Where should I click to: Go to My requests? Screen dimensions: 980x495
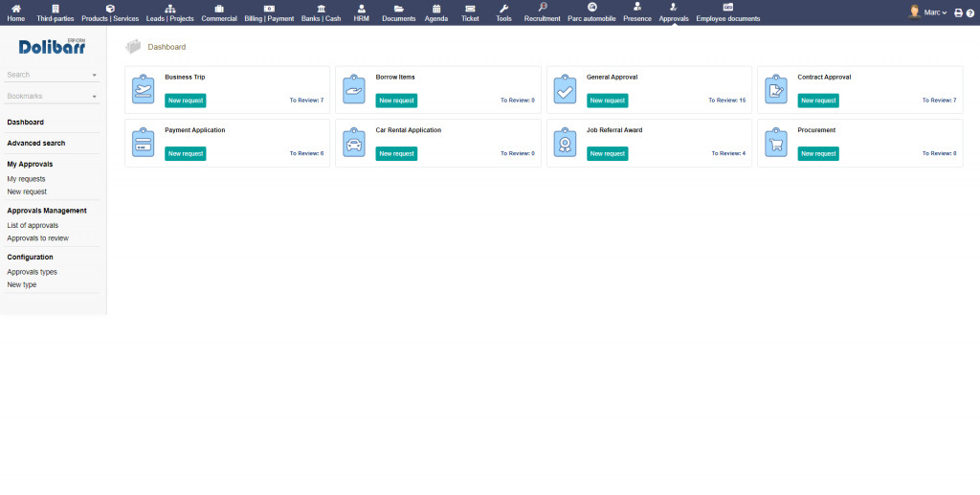pos(26,179)
